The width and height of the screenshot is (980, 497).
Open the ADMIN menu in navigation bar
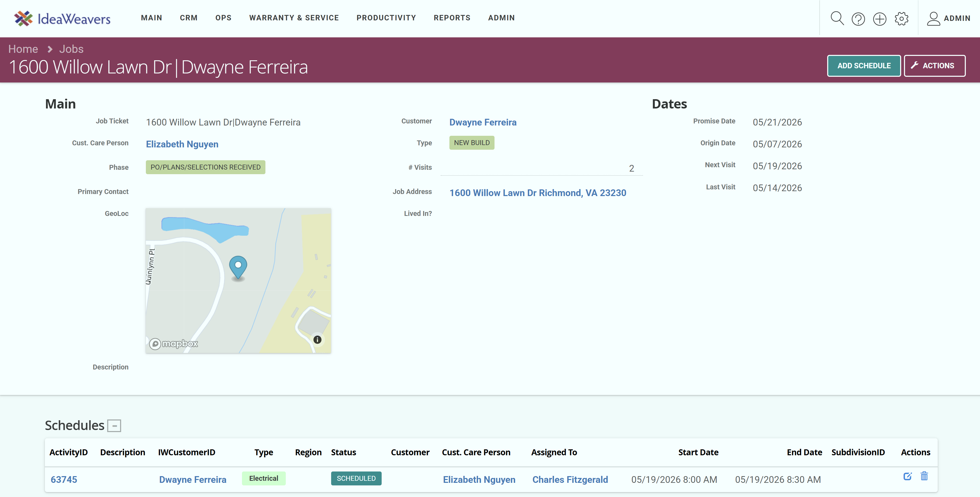pos(501,18)
